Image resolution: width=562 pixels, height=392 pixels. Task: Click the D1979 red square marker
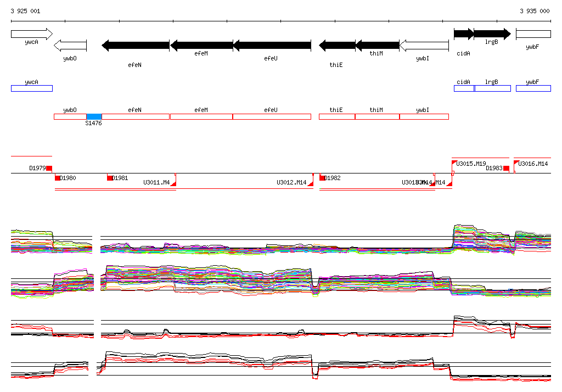tap(49, 168)
